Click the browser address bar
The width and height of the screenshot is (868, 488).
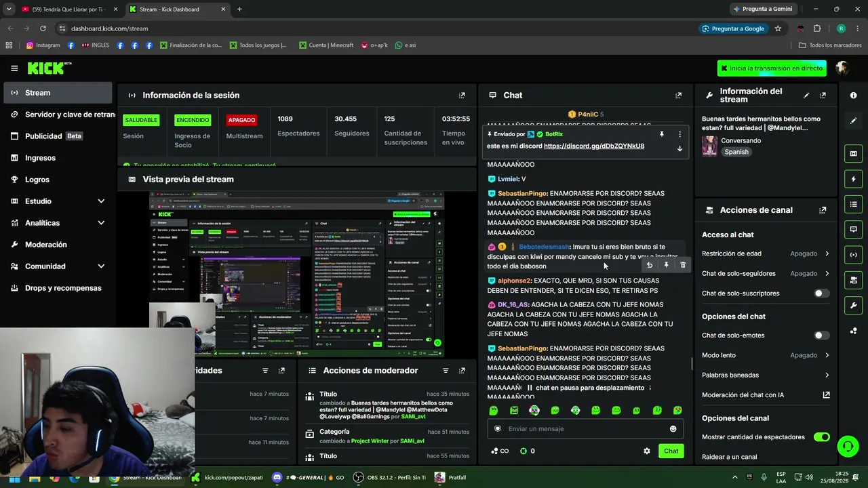pos(380,28)
